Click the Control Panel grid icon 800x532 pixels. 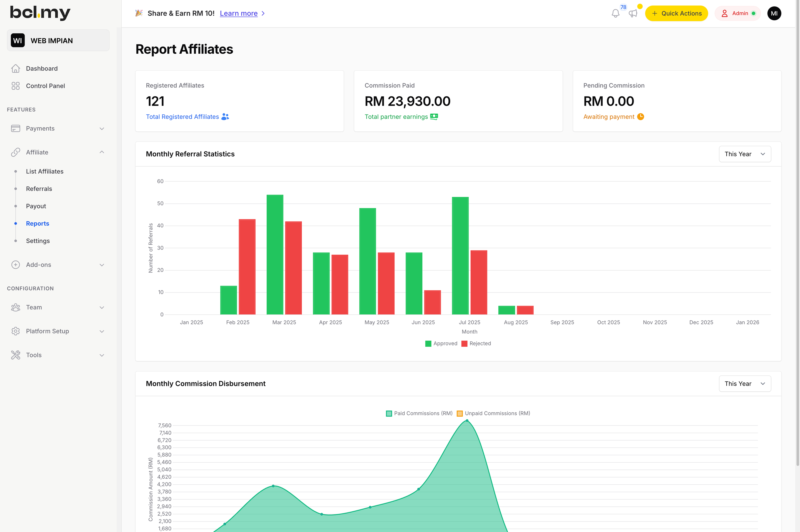tap(16, 86)
